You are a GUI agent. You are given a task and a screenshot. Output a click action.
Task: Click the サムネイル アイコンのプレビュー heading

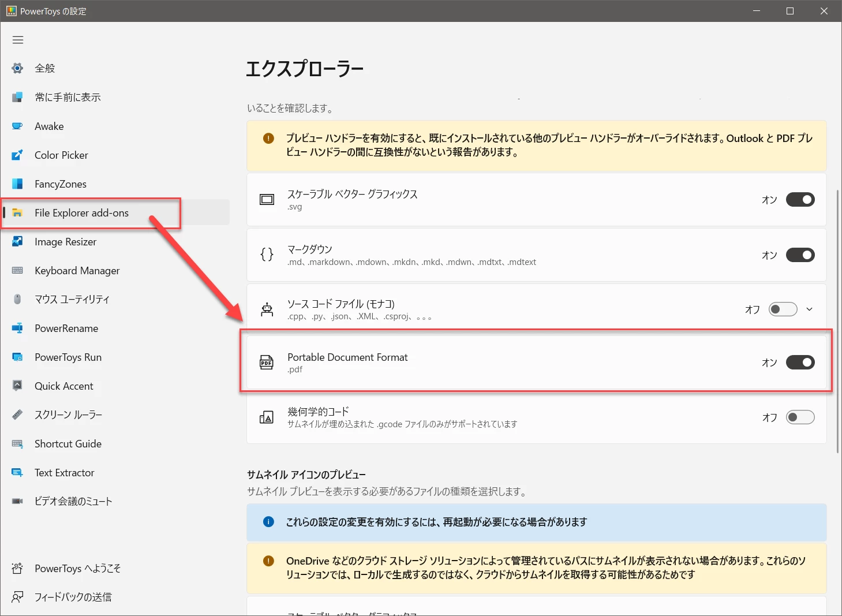306,475
